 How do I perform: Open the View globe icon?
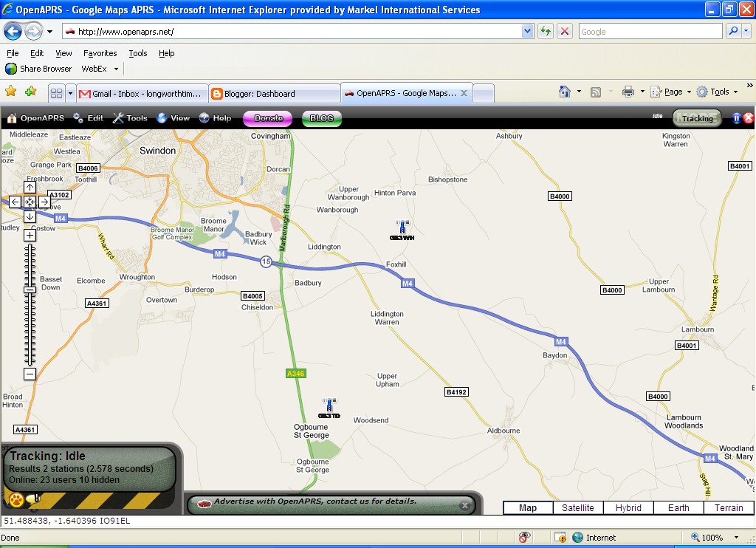pos(162,117)
